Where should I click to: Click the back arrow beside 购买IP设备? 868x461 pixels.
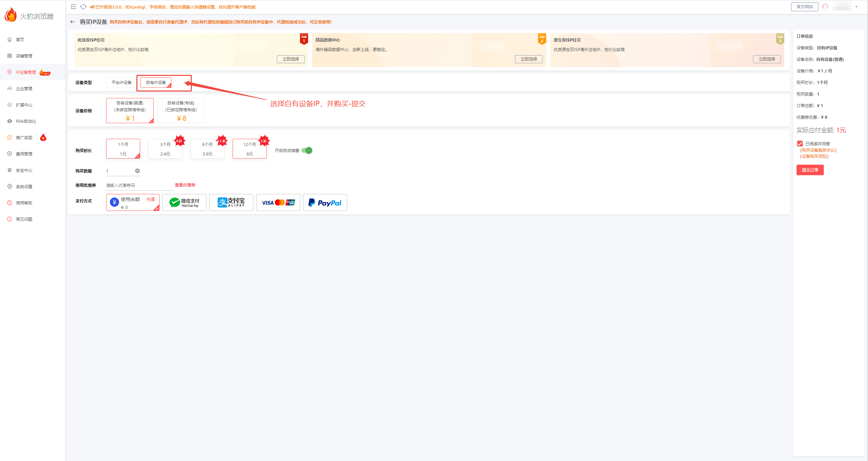click(72, 22)
